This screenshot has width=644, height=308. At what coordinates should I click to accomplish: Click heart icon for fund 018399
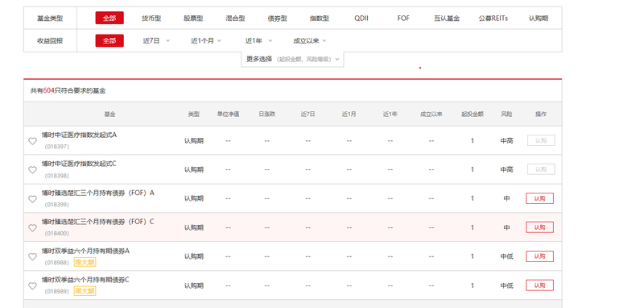click(x=32, y=199)
